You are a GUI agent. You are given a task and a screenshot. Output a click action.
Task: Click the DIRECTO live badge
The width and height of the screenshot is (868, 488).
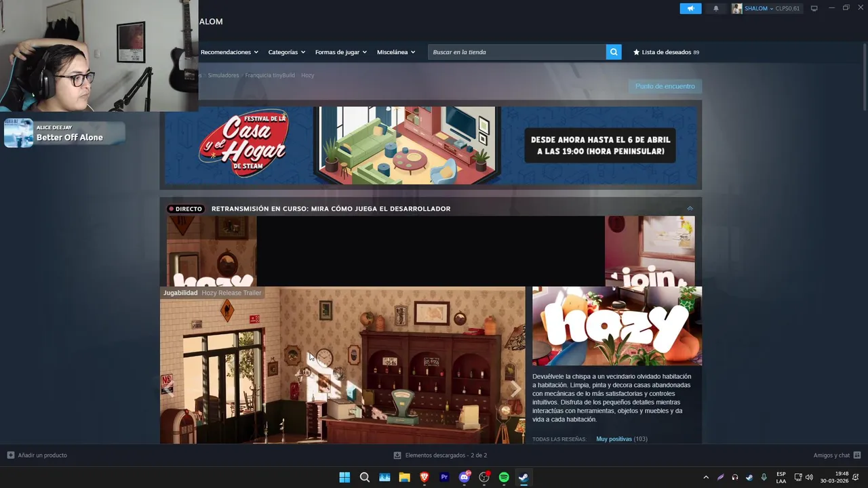pos(185,209)
